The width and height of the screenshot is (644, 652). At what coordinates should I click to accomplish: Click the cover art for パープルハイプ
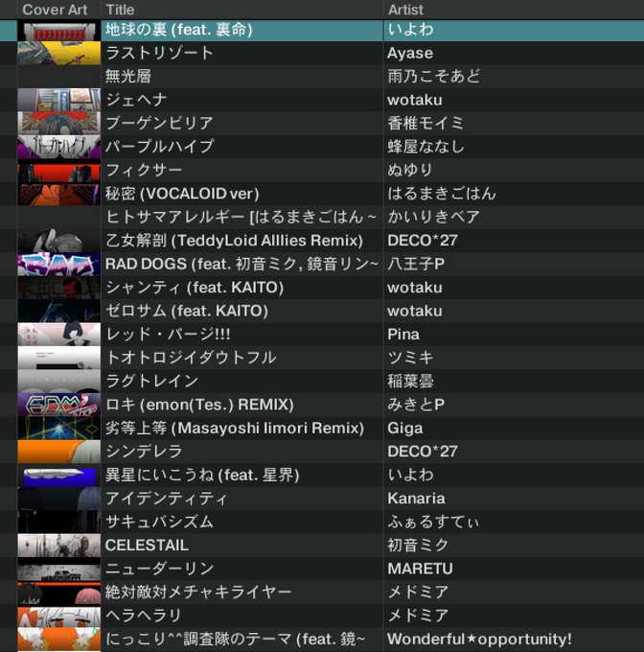point(59,147)
